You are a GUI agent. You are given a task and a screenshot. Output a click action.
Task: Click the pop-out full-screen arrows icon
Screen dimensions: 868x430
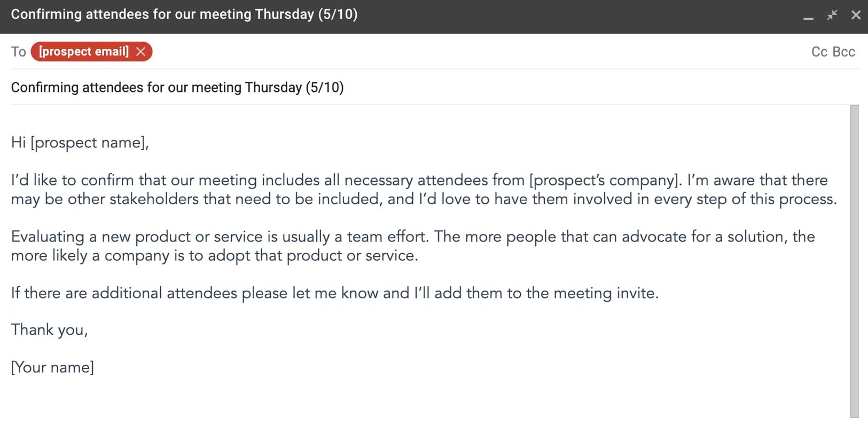tap(832, 15)
